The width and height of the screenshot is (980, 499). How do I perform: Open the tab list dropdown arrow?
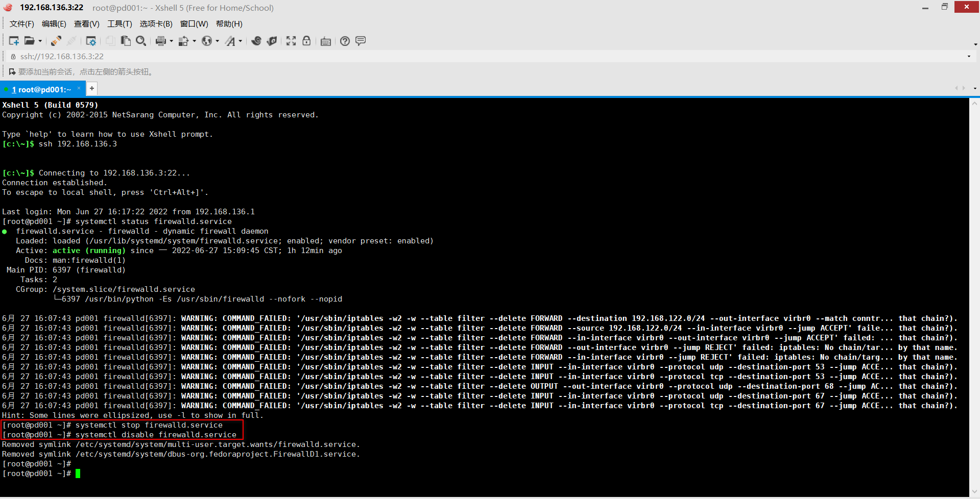975,88
